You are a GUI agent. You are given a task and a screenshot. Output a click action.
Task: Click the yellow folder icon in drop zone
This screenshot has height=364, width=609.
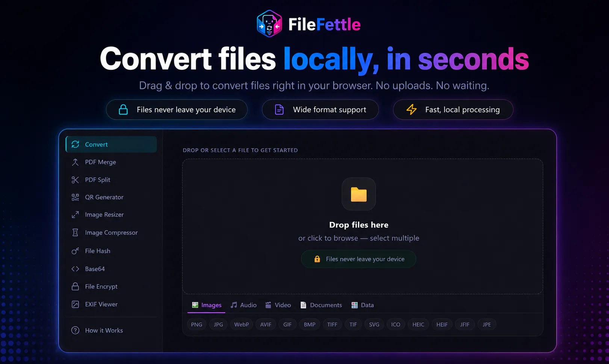[359, 194]
